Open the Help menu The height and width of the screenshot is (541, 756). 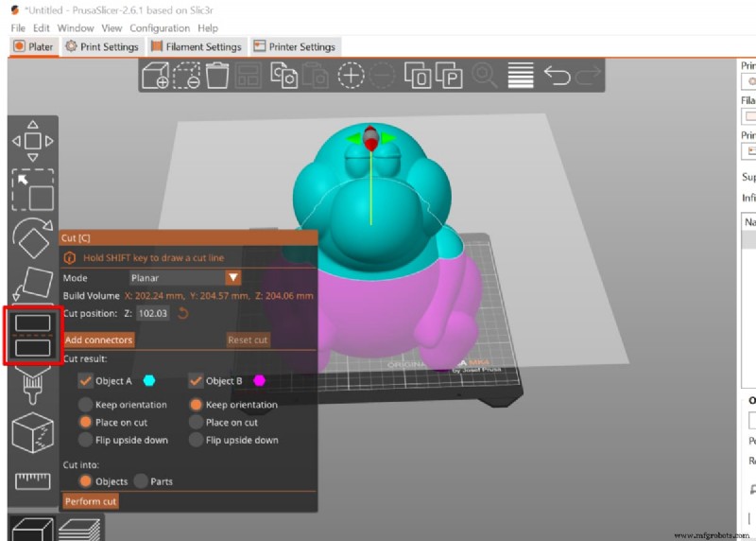coord(208,28)
